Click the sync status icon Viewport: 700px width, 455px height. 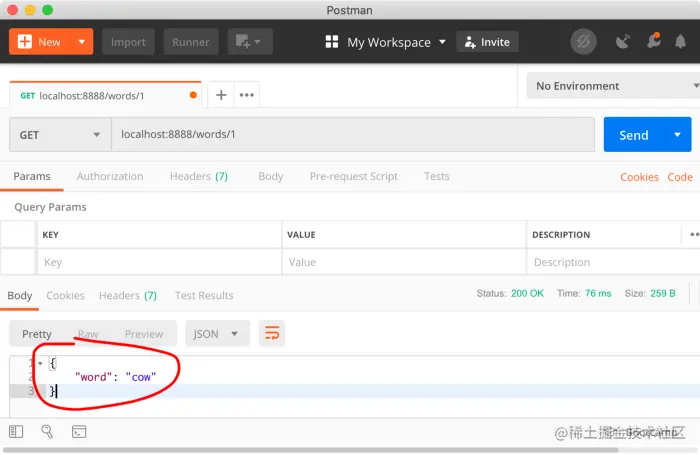(583, 42)
